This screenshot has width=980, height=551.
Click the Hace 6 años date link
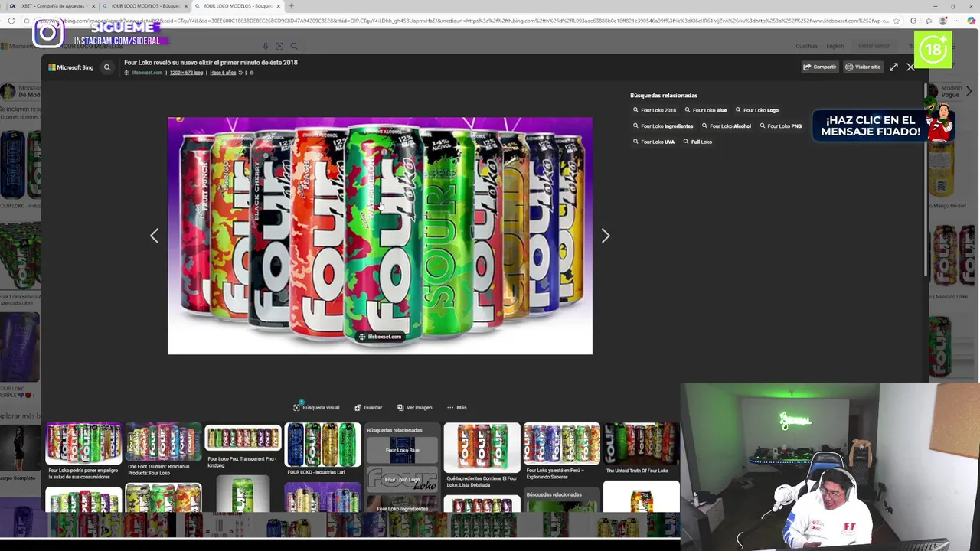pyautogui.click(x=223, y=73)
